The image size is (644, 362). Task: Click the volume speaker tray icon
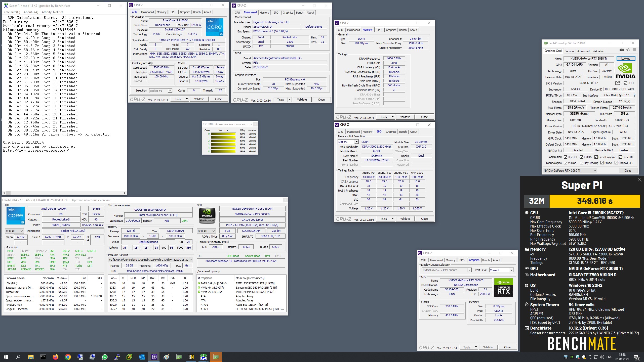(602, 357)
